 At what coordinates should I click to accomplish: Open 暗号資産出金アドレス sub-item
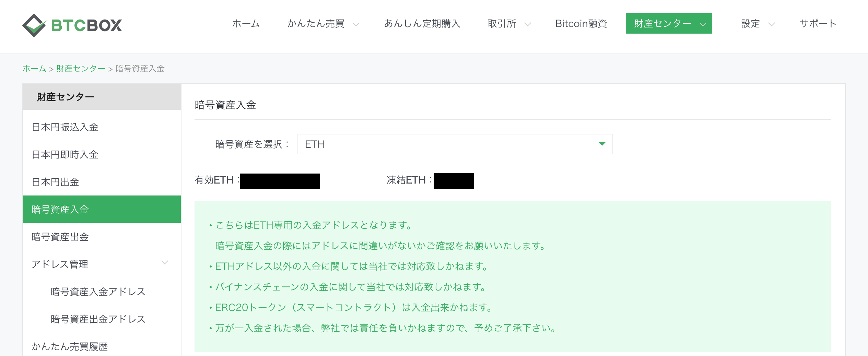98,319
